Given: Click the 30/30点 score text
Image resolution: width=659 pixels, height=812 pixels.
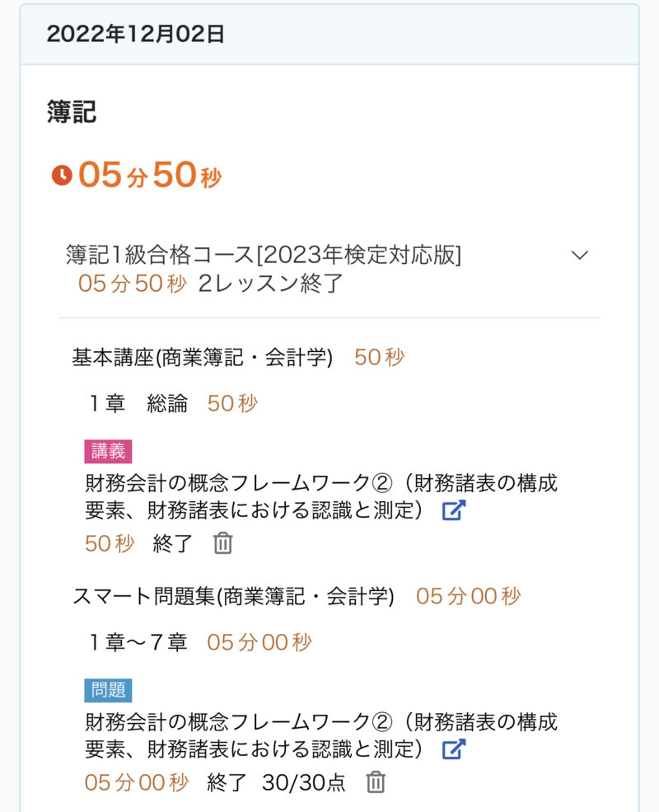Looking at the screenshot, I should click(303, 782).
